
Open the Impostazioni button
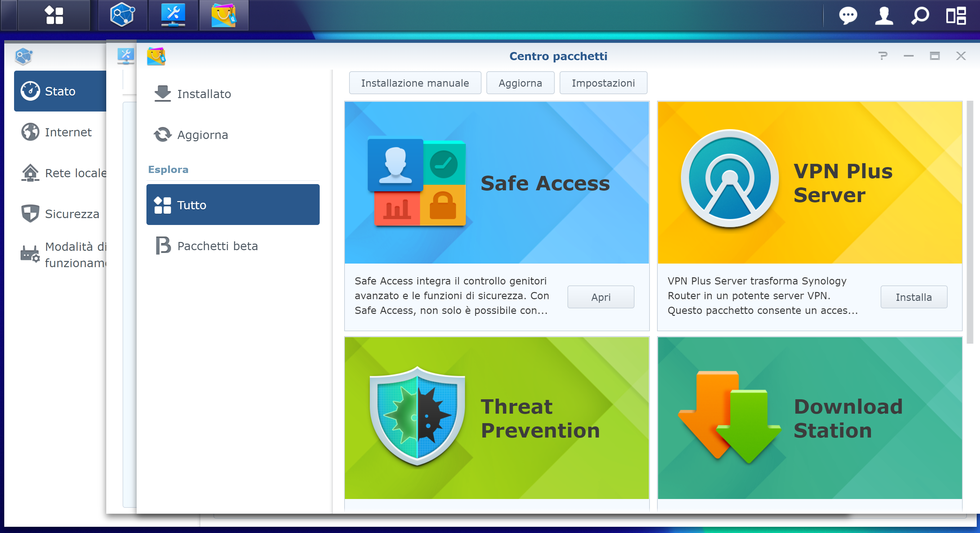click(603, 83)
